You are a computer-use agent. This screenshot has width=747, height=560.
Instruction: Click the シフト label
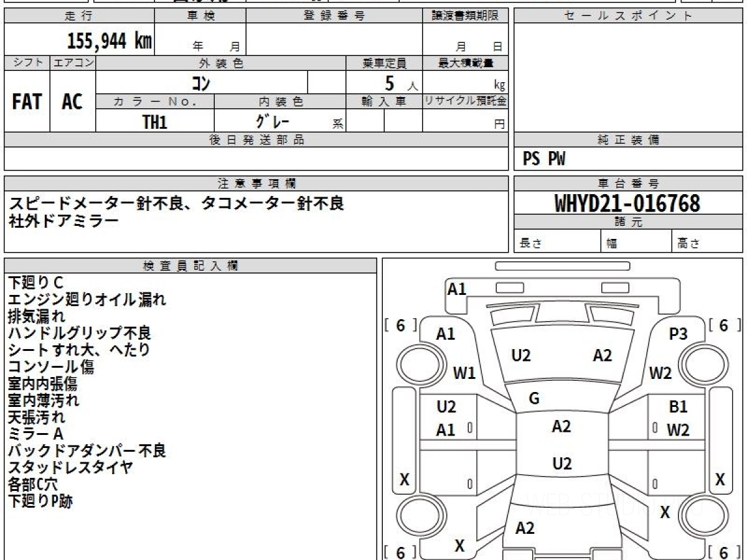point(27,63)
